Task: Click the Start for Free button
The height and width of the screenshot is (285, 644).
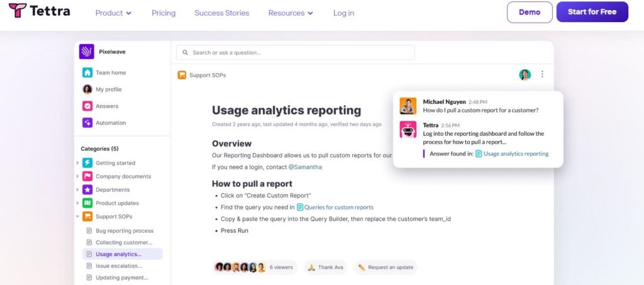Action: [x=592, y=12]
